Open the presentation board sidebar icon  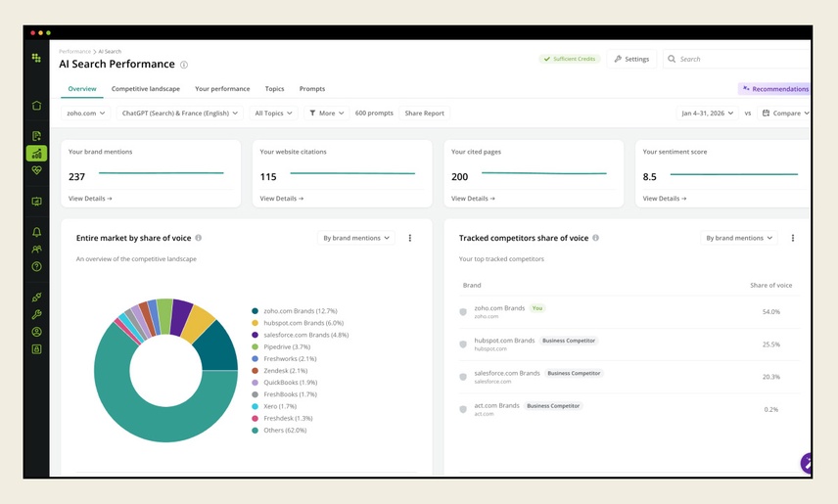(36, 202)
